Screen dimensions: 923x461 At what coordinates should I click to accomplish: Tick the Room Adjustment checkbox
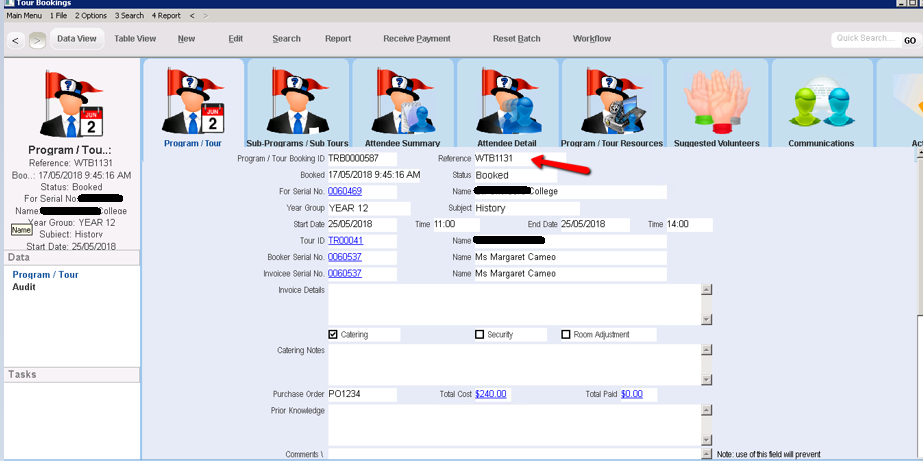[x=566, y=334]
